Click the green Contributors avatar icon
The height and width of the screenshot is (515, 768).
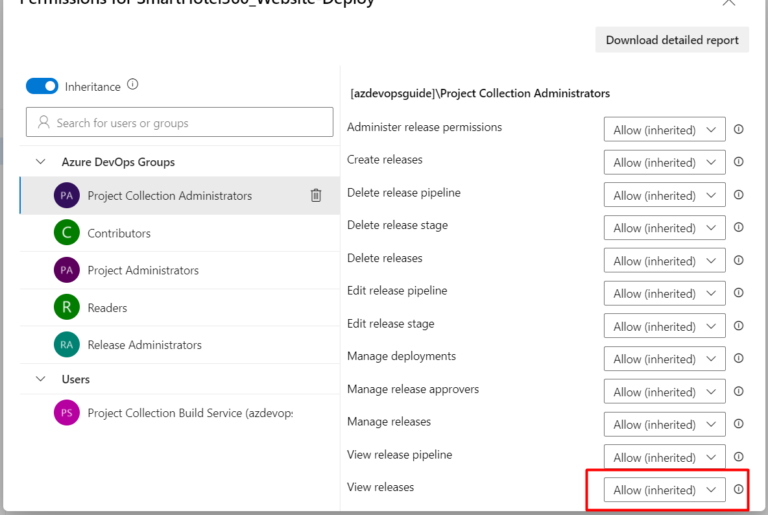tap(66, 233)
